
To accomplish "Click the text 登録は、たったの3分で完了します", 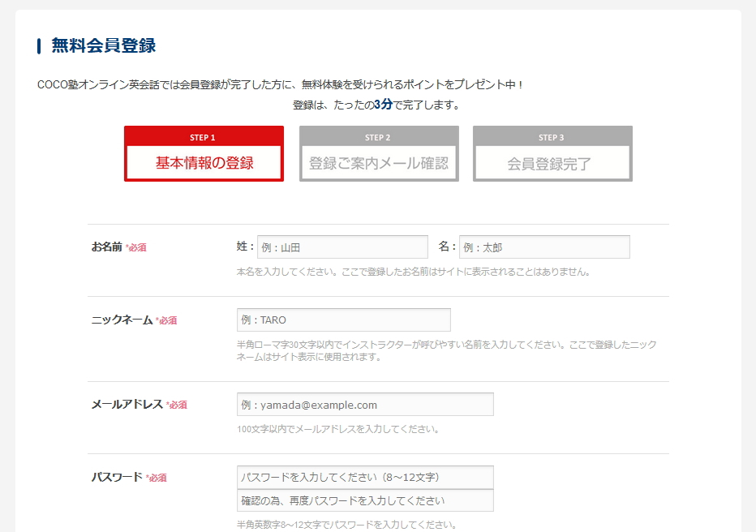I will [376, 105].
